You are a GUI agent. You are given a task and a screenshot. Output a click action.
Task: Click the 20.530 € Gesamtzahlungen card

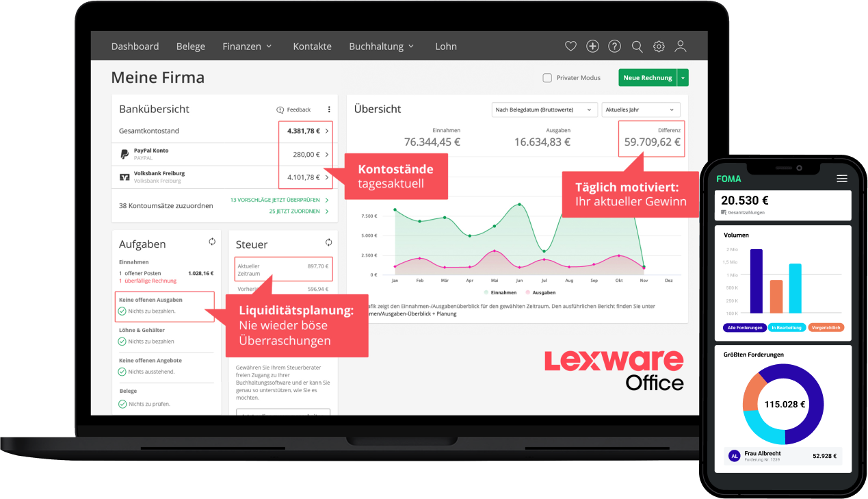pyautogui.click(x=783, y=205)
